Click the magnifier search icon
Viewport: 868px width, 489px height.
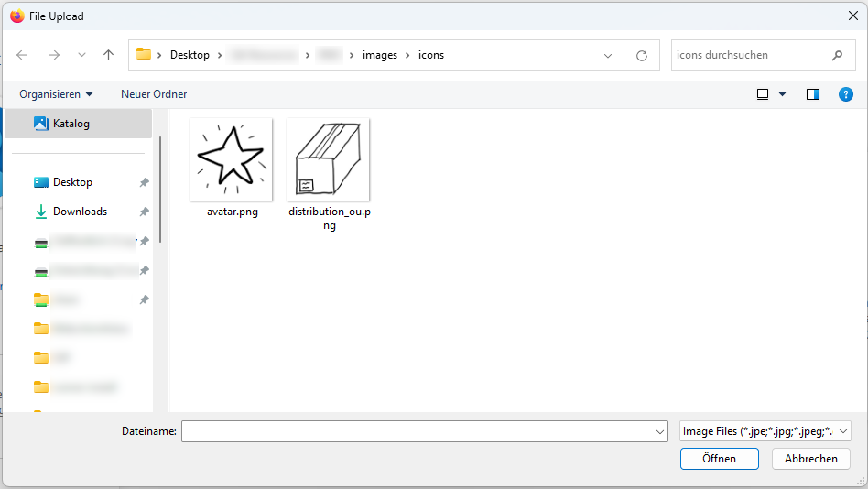[x=837, y=55]
